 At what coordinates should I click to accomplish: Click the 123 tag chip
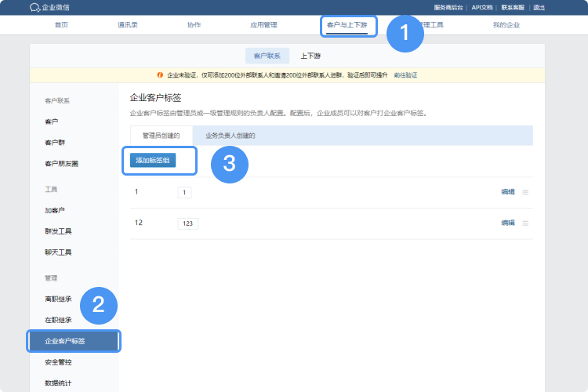187,223
